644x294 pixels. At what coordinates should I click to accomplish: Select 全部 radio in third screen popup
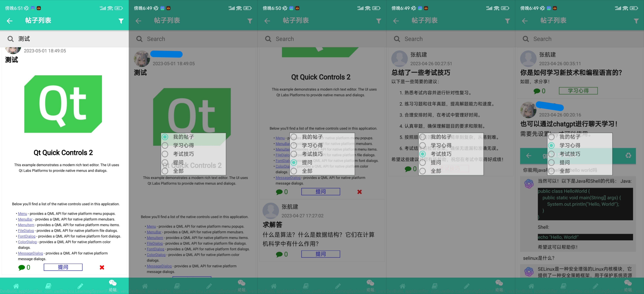pyautogui.click(x=294, y=171)
